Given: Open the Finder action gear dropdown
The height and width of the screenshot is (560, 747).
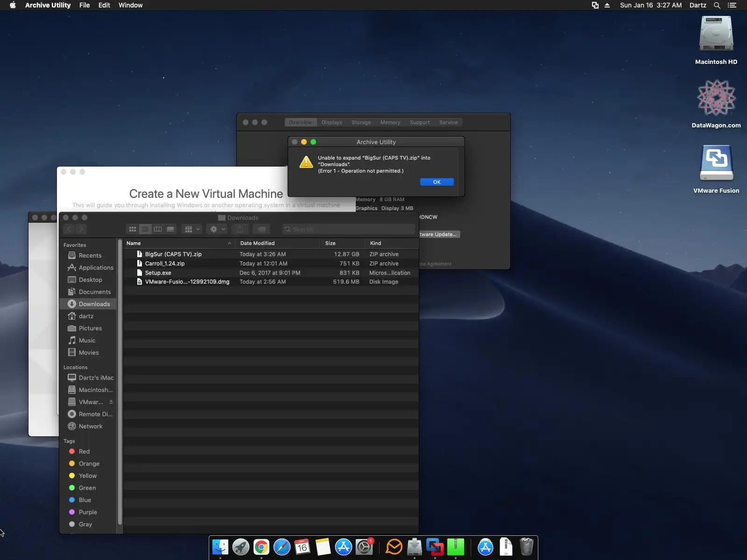Looking at the screenshot, I should point(217,229).
